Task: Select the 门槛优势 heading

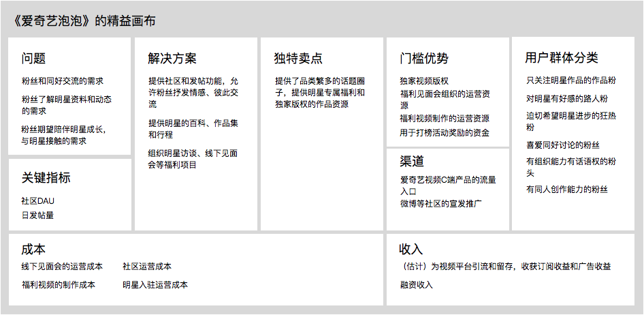Action: coord(424,59)
